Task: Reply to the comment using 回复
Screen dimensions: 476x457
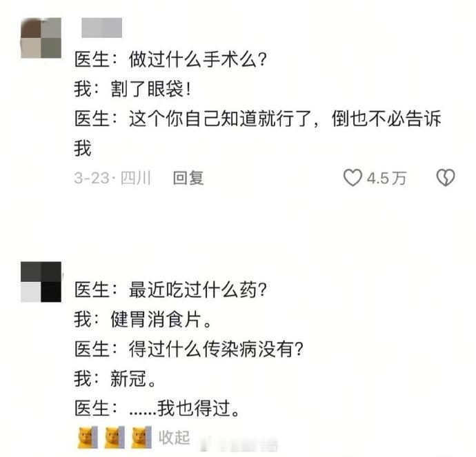Action: (x=188, y=178)
